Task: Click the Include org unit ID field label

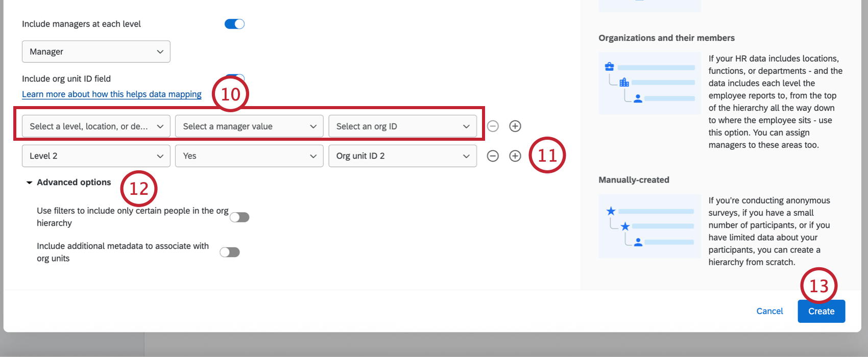Action: (x=66, y=79)
